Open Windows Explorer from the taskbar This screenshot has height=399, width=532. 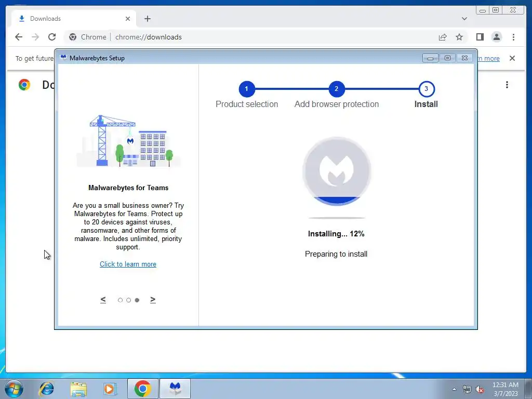(x=78, y=389)
